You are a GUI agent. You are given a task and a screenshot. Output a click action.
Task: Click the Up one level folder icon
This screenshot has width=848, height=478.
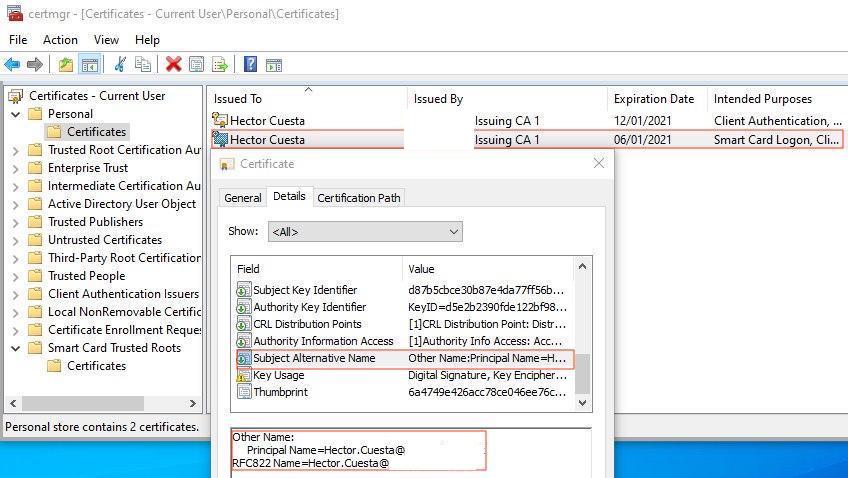tap(66, 65)
